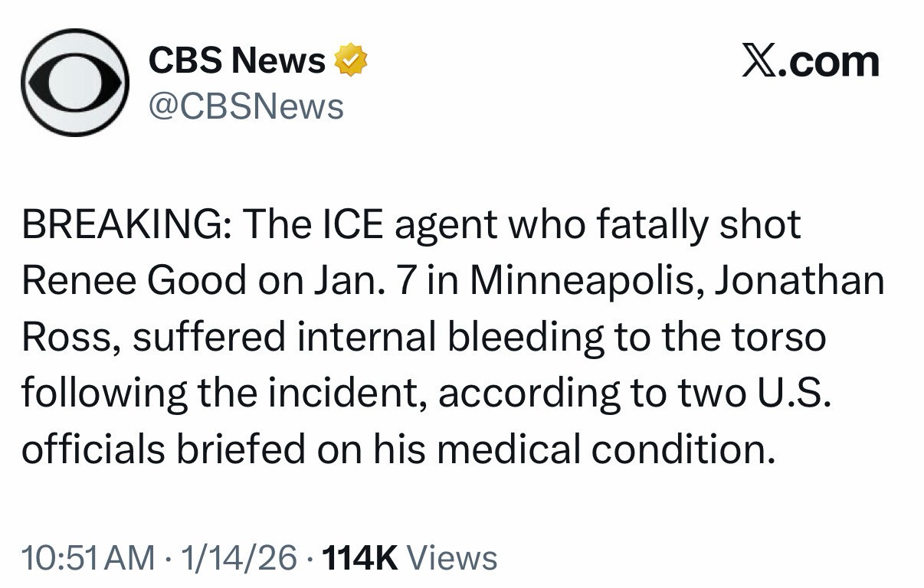924x588 pixels.
Task: Click the gold verified checkmark badge
Action: click(351, 61)
